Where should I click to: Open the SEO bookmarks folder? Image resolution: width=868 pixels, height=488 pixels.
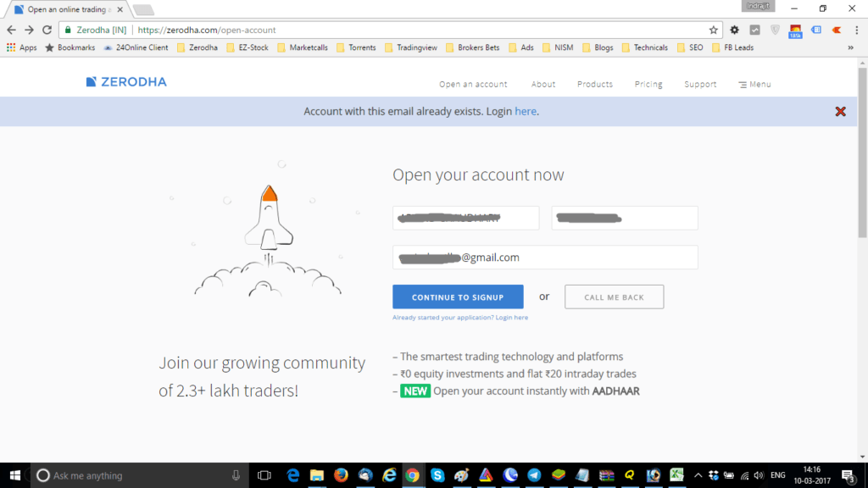[690, 47]
